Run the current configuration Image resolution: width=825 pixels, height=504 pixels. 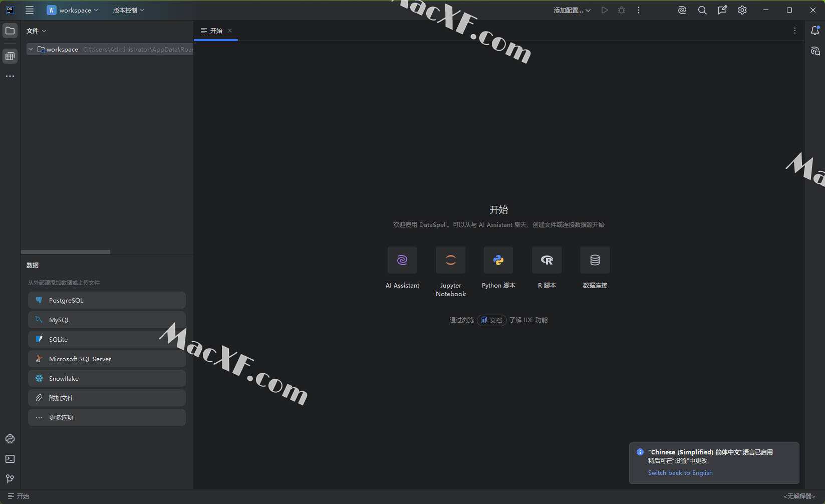click(x=605, y=10)
